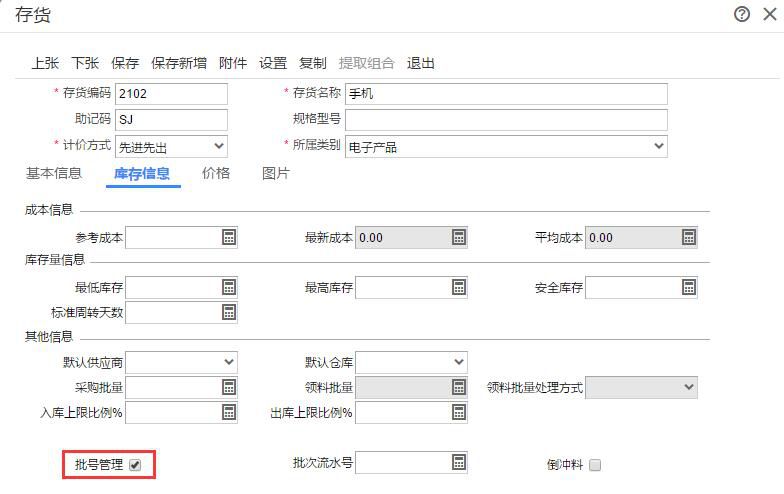
Task: Click the help question mark icon
Action: pyautogui.click(x=741, y=14)
